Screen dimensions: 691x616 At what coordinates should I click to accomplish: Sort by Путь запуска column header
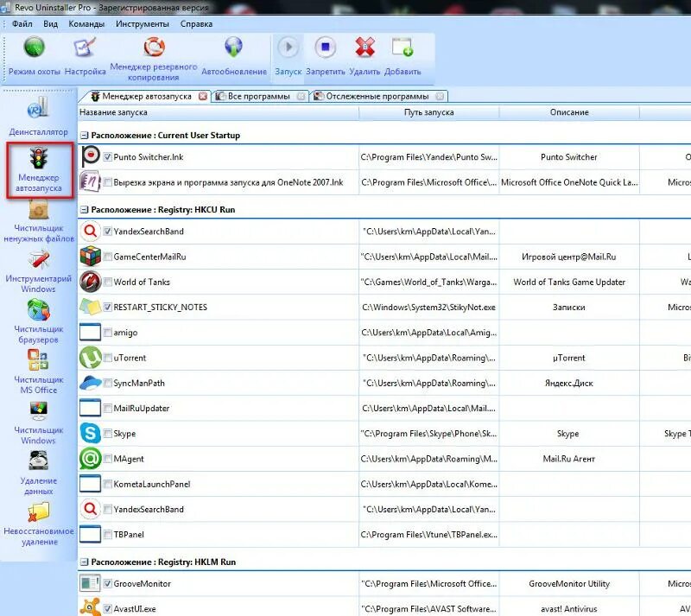pyautogui.click(x=429, y=112)
